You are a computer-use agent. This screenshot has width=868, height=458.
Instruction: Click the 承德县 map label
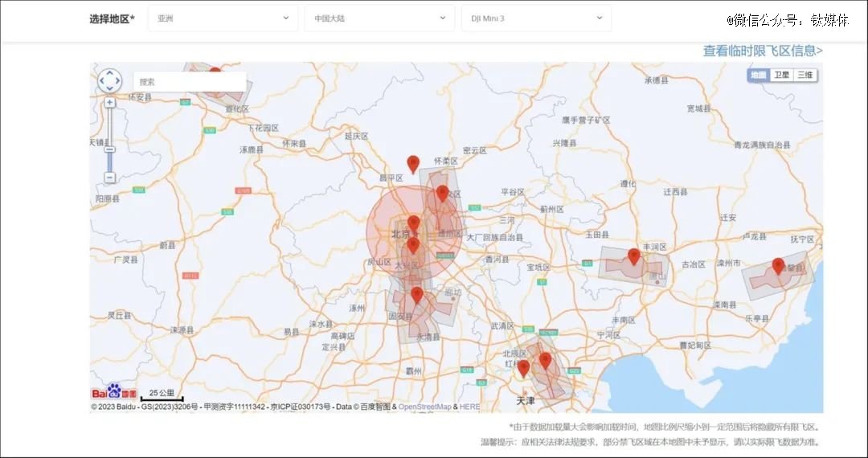click(656, 80)
